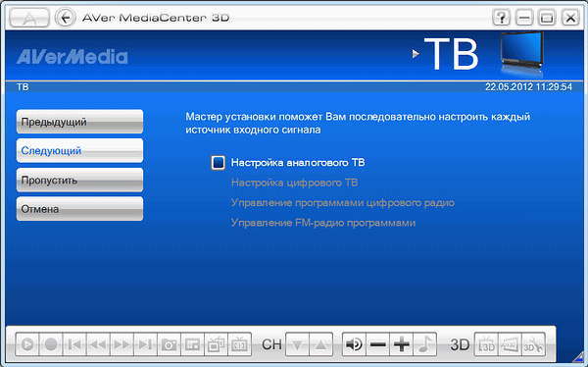Click the Отмена button

point(79,209)
